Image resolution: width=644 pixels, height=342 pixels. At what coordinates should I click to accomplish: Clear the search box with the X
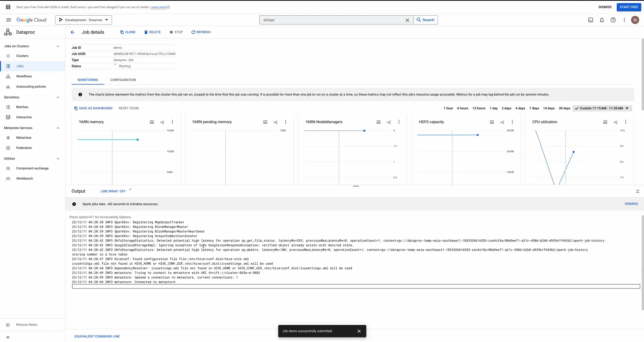(407, 20)
